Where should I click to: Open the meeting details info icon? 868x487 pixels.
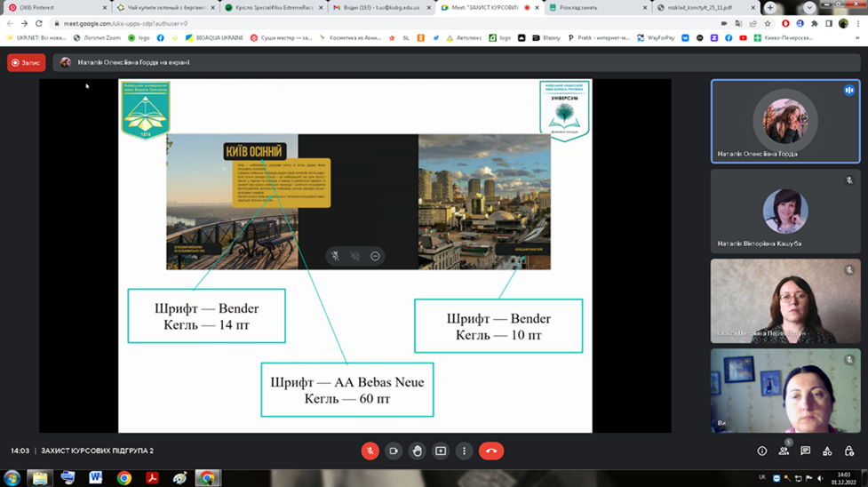761,451
